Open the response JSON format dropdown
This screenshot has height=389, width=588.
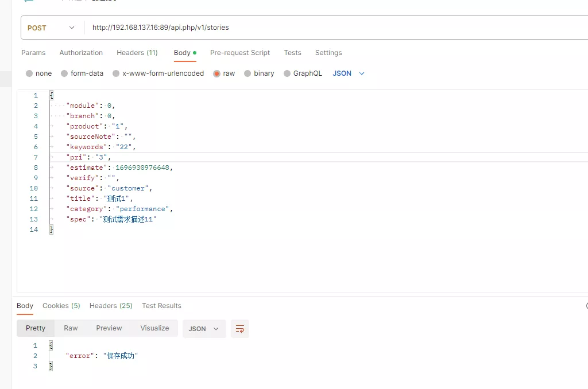pos(204,329)
